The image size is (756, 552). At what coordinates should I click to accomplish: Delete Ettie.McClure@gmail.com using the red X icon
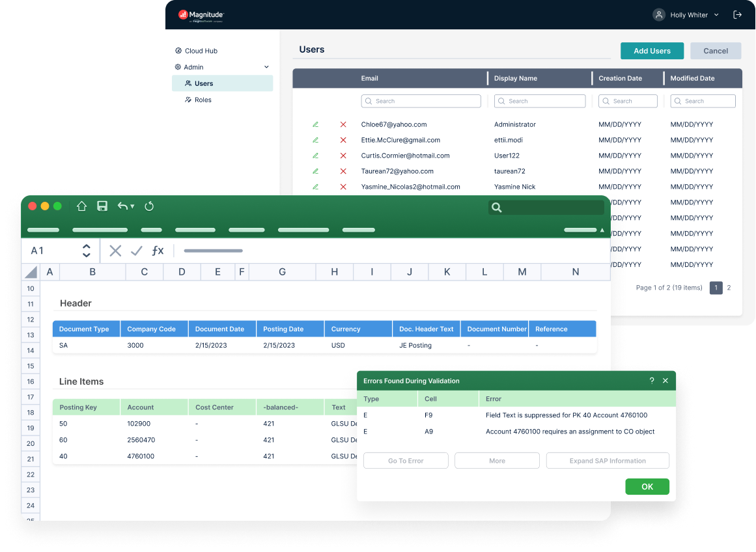click(343, 140)
